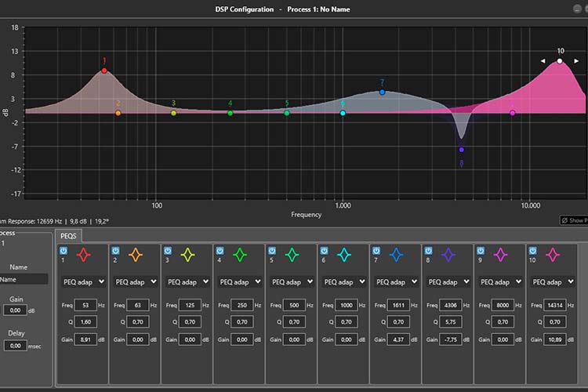
Task: Open filter type dropdown of PEQ 8
Action: point(448,281)
